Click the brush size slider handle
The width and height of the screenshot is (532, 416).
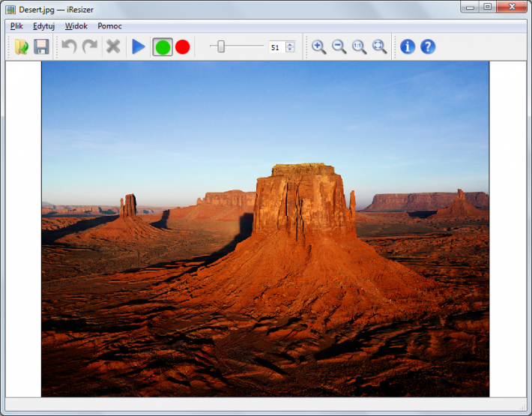tap(221, 46)
